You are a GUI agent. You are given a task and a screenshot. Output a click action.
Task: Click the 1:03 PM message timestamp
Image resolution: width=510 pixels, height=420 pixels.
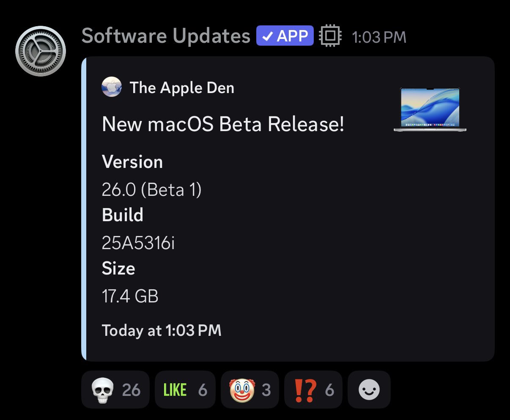(x=379, y=37)
